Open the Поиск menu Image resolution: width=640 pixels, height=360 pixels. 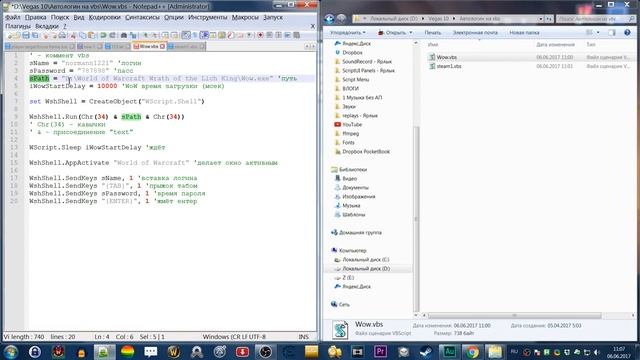[x=60, y=17]
